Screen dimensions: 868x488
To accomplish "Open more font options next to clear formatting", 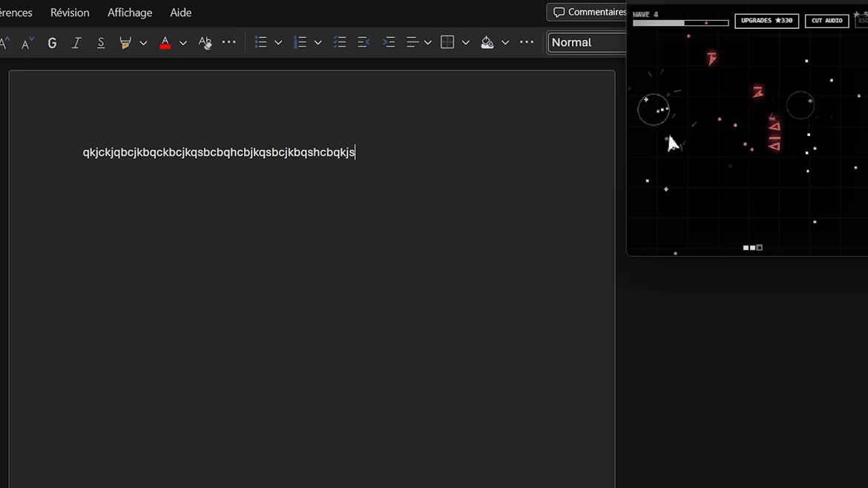I will tap(228, 42).
